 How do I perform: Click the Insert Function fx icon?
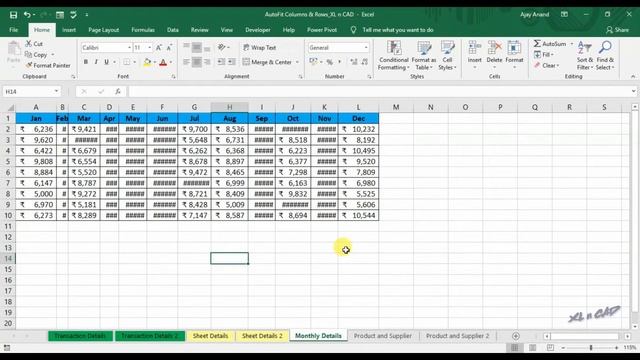tap(118, 91)
